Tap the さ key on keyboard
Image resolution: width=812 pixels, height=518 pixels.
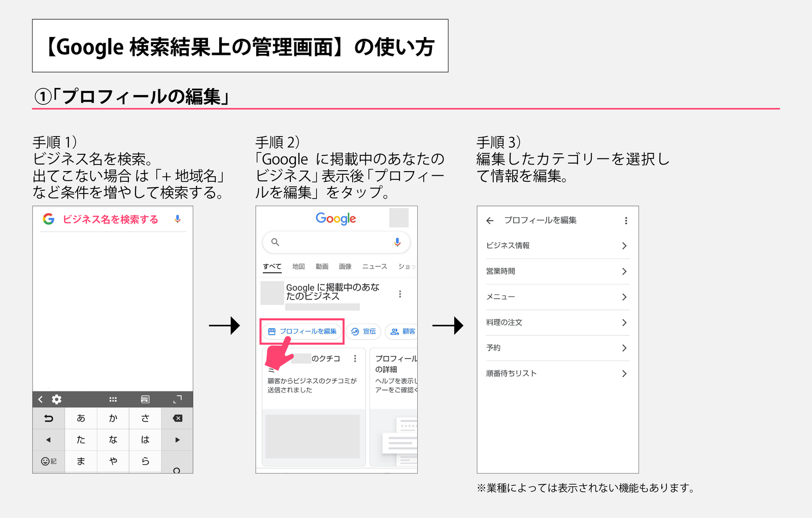(145, 418)
